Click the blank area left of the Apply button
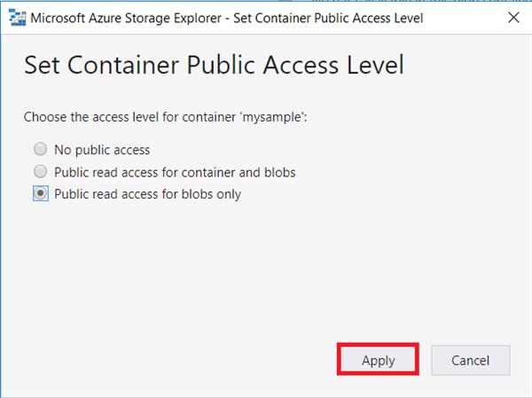The width and height of the screenshot is (532, 398). coord(177,360)
